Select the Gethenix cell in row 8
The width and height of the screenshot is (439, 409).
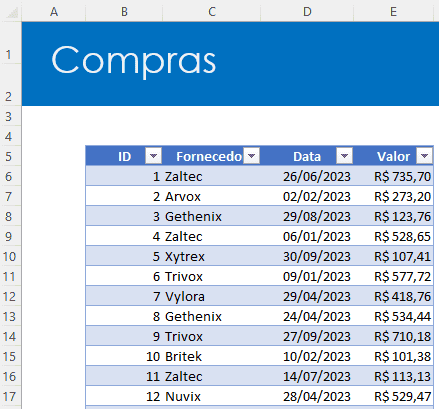click(x=212, y=216)
